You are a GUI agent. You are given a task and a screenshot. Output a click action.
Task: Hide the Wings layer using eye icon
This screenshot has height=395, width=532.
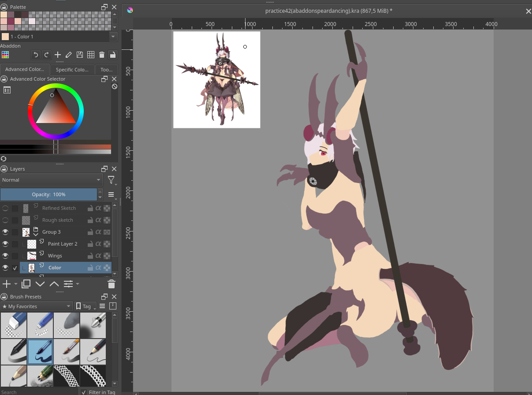pos(5,256)
